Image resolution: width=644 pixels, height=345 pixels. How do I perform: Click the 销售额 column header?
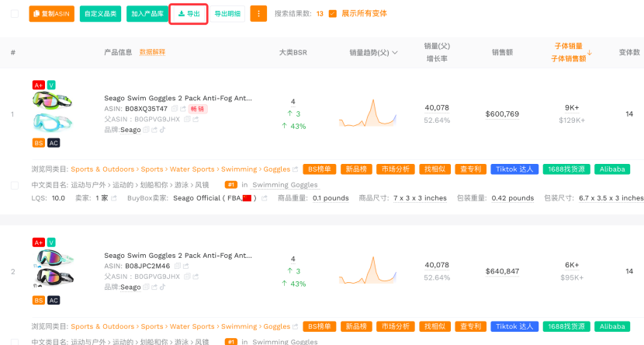tap(502, 52)
